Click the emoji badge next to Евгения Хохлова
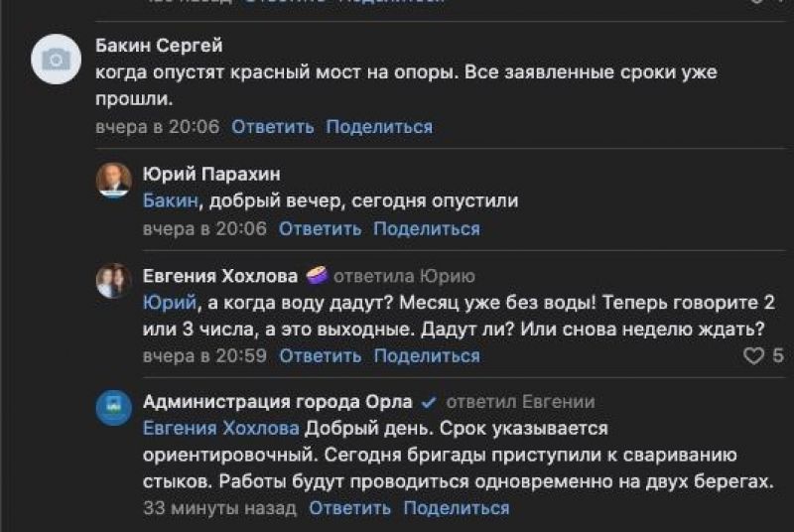The image size is (794, 532). (317, 275)
